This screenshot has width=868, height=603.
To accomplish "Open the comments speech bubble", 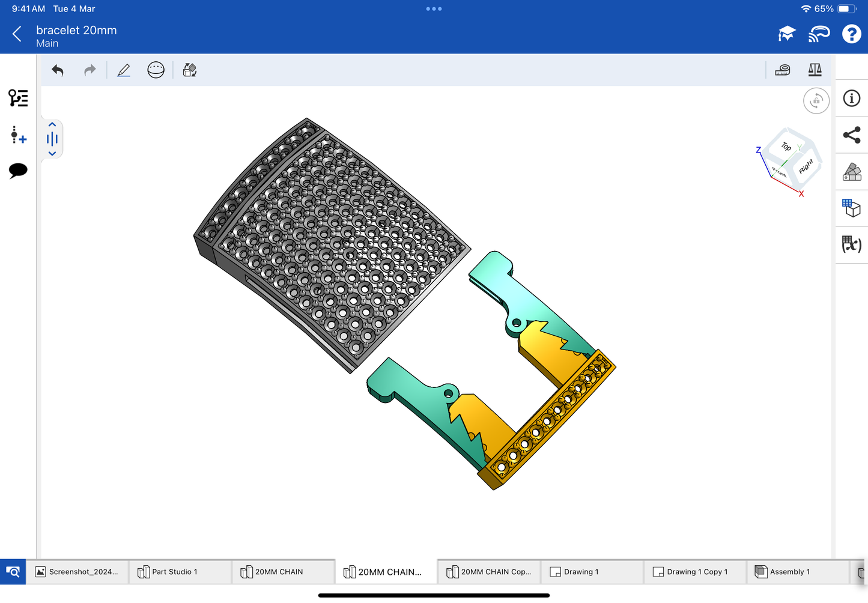I will pos(18,171).
